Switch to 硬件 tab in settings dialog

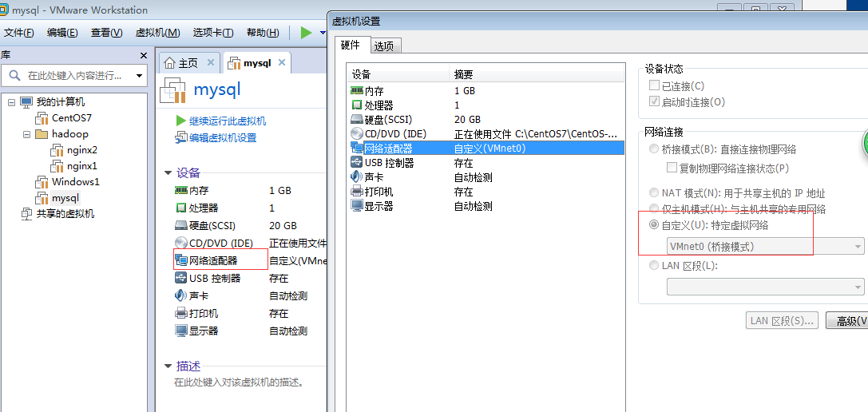(x=351, y=46)
